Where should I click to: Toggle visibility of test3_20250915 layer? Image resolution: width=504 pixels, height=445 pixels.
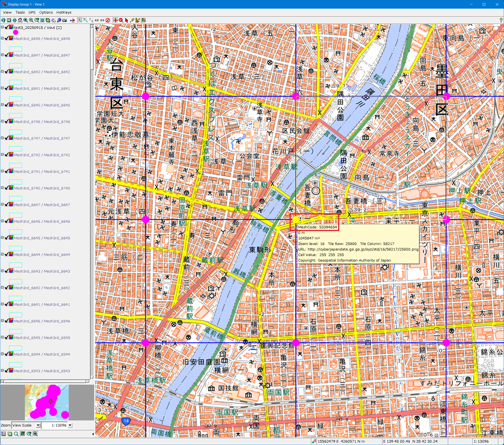coord(7,27)
